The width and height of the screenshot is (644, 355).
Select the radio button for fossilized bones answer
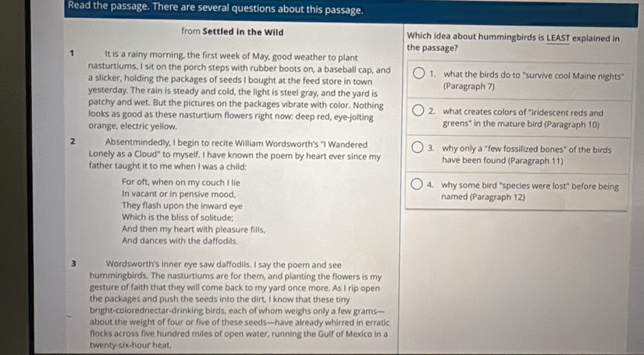(418, 147)
